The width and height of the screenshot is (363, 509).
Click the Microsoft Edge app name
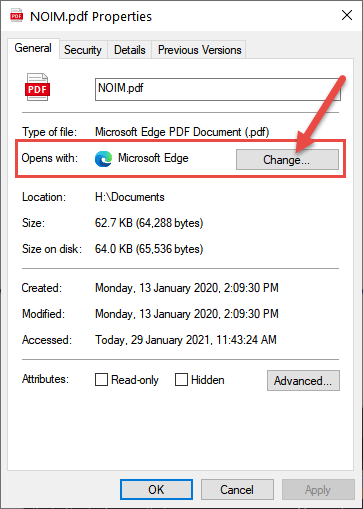(153, 158)
